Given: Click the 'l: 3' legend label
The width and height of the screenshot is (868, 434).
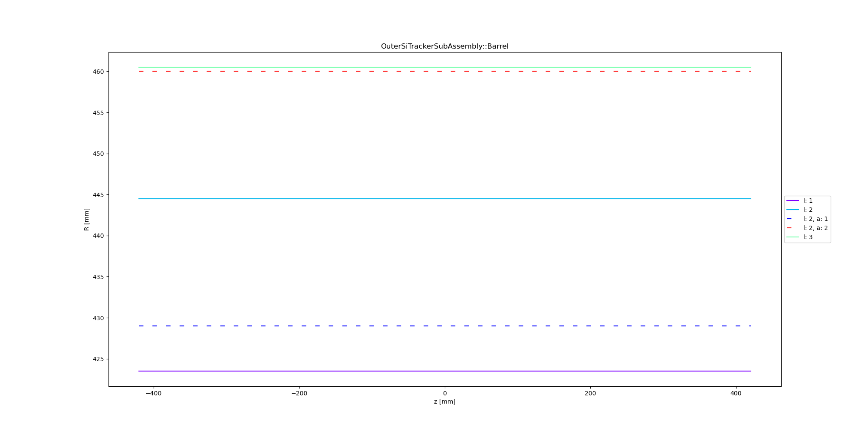Looking at the screenshot, I should click(x=808, y=237).
